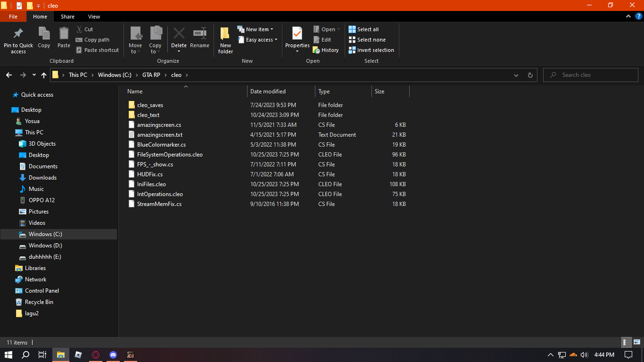The width and height of the screenshot is (644, 362).
Task: Select duhhhhh (E:) drive in sidebar
Action: tap(45, 257)
